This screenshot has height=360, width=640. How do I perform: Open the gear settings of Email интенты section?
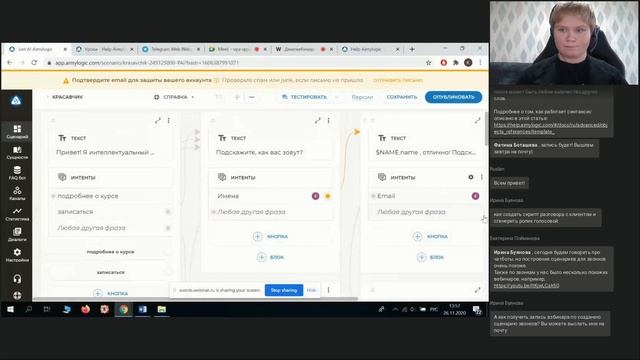pyautogui.click(x=471, y=177)
